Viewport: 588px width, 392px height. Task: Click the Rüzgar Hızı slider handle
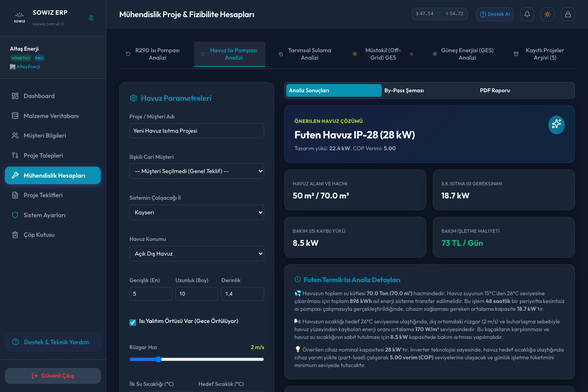pyautogui.click(x=158, y=359)
